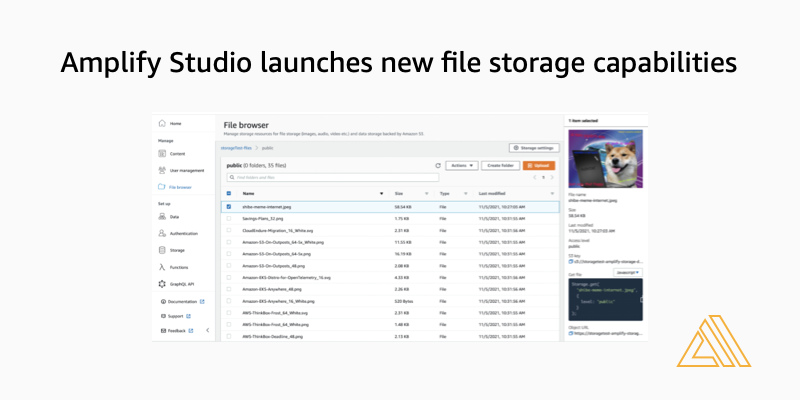The image size is (800, 400).
Task: Uncheck the shibe-meme-internet.jpeg checkbox
Action: tap(229, 207)
